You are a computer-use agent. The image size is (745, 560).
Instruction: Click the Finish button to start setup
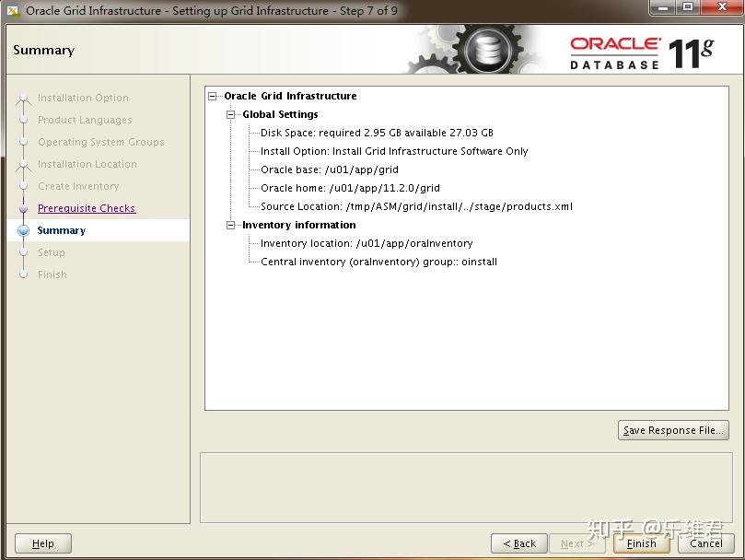[641, 543]
